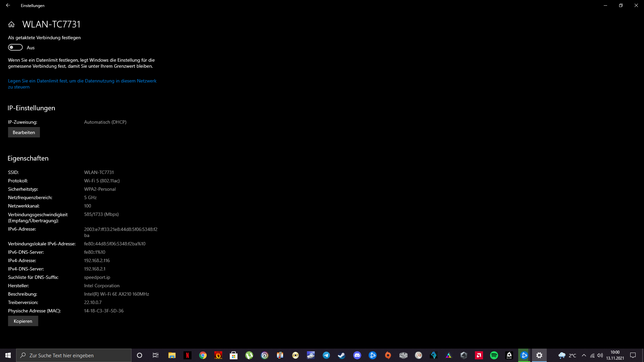644x362 pixels.
Task: Open Microsoft Store from the taskbar
Action: coord(234,355)
